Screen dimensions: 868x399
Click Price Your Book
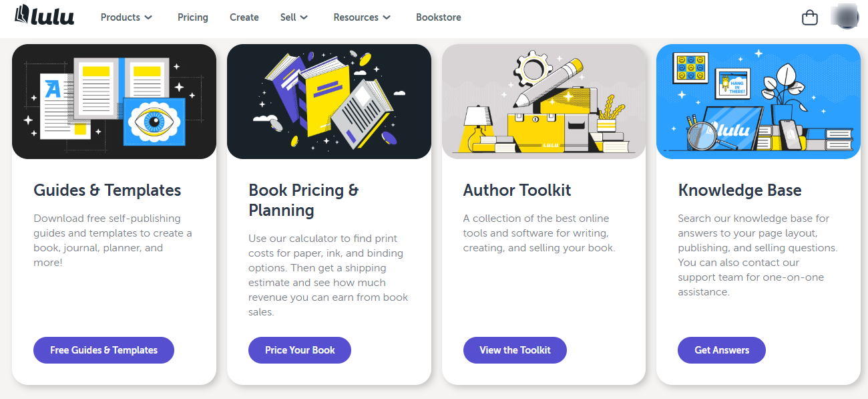(299, 350)
